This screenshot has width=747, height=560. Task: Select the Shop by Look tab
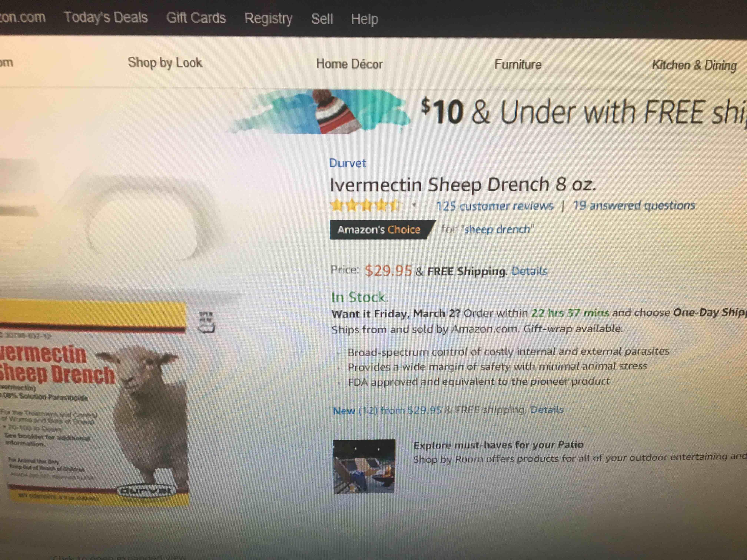coord(165,63)
